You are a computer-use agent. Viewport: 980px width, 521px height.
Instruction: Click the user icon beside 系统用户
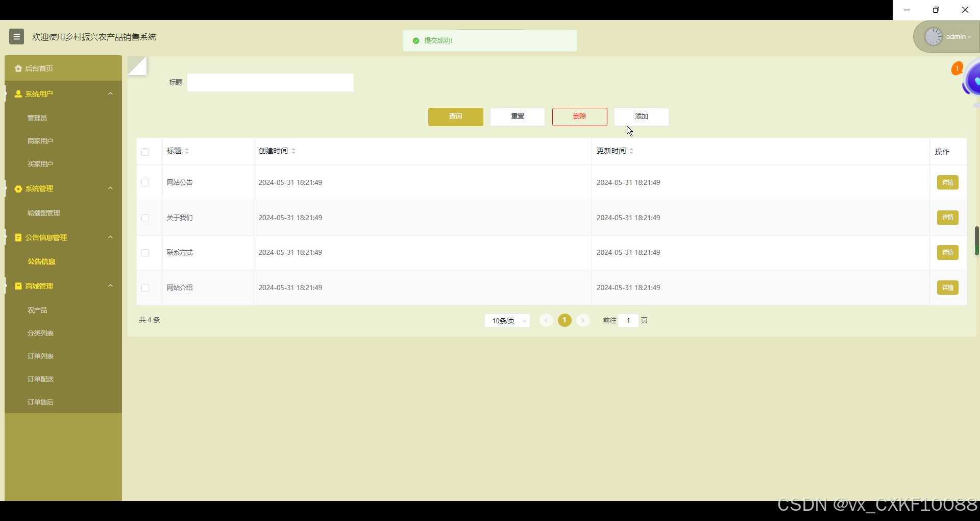[x=18, y=94]
